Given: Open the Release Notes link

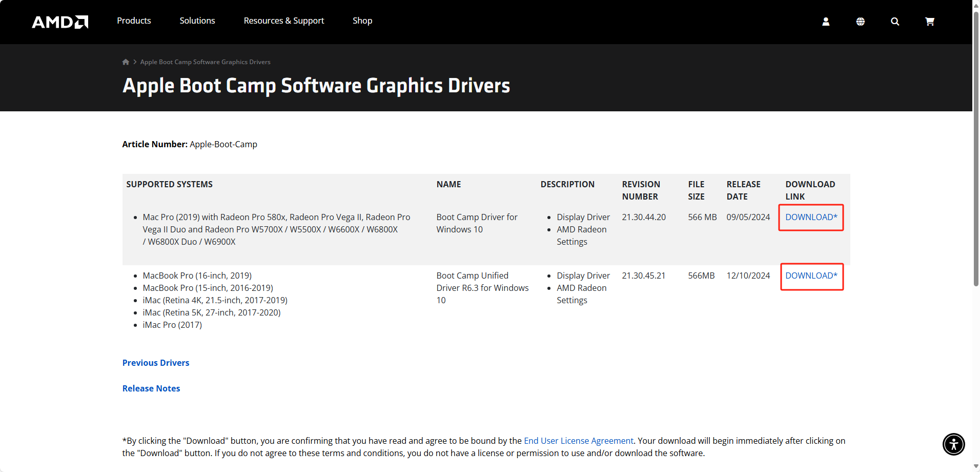Looking at the screenshot, I should coord(151,388).
